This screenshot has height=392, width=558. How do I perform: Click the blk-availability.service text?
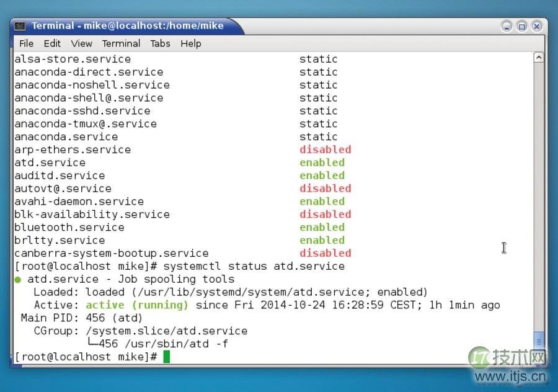92,215
